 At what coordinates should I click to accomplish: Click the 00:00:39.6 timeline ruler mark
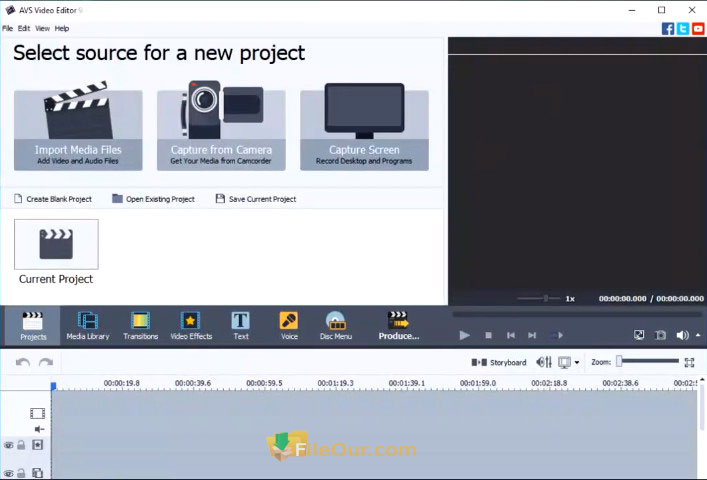[x=193, y=383]
